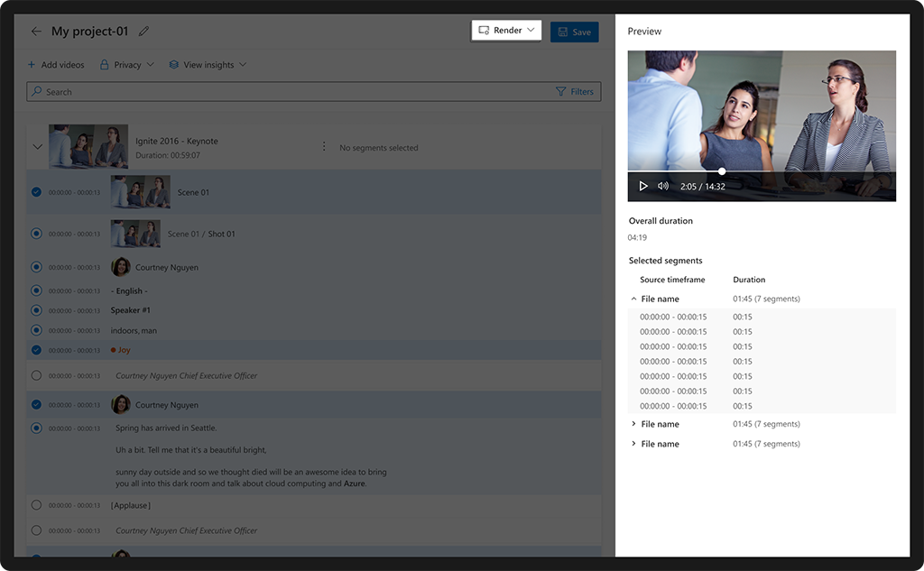Image resolution: width=924 pixels, height=571 pixels.
Task: Expand the second File name segment group
Action: 632,424
